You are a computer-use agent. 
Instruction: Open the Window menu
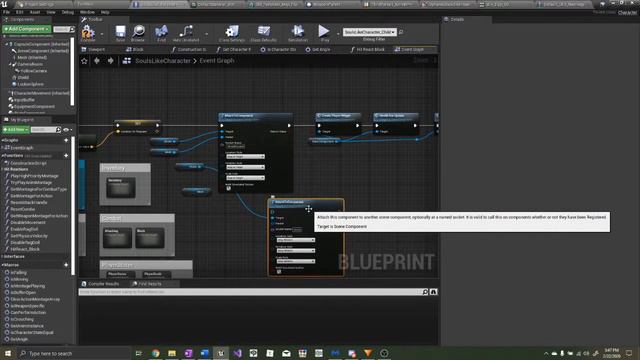[87, 12]
